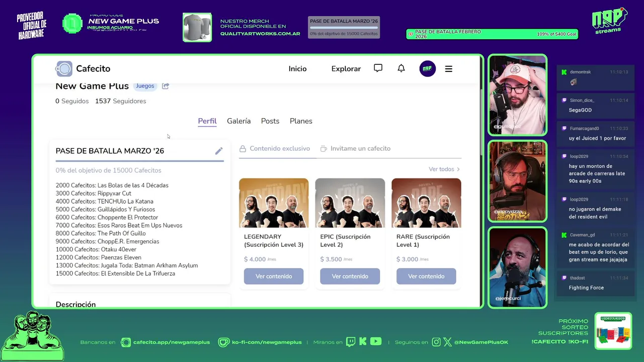The height and width of the screenshot is (362, 644).
Task: Click the Twitch icon in footer
Action: pos(351,342)
